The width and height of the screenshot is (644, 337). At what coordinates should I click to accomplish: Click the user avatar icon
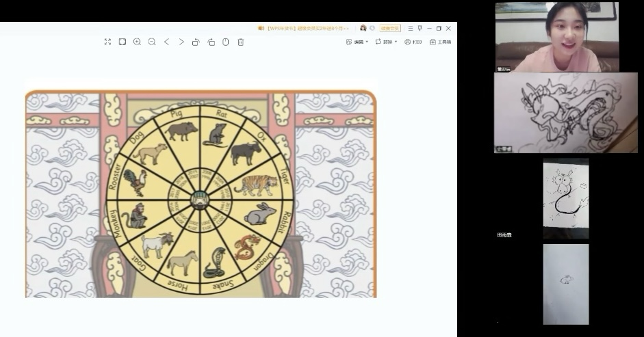point(363,28)
